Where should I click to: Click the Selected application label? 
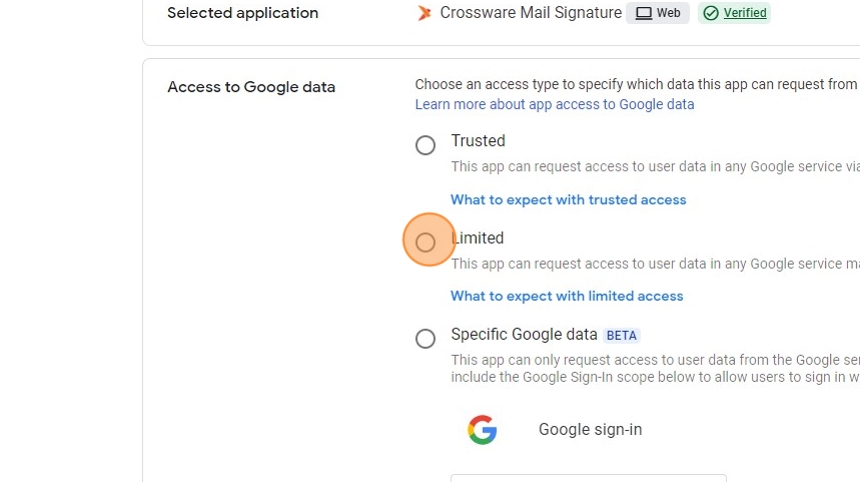pos(242,13)
